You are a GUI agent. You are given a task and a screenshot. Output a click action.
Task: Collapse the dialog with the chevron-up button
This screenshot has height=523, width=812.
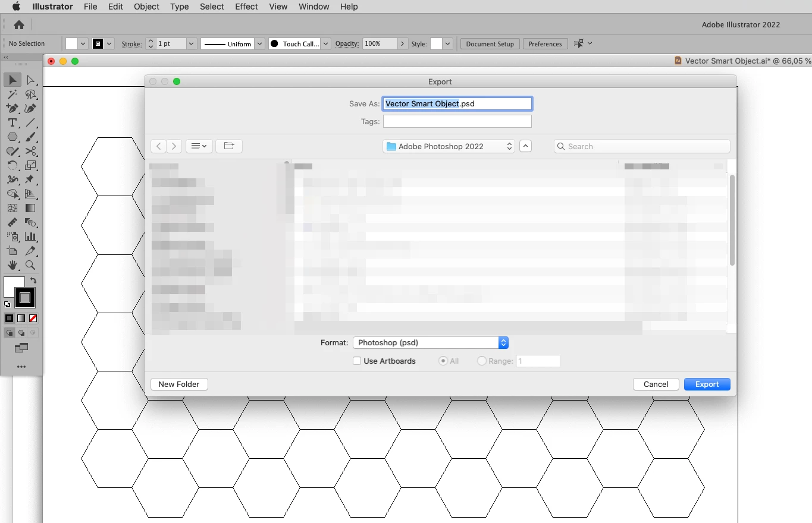[525, 146]
